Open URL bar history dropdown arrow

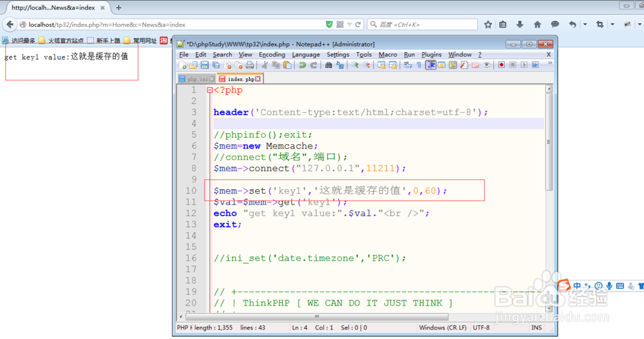tap(350, 24)
